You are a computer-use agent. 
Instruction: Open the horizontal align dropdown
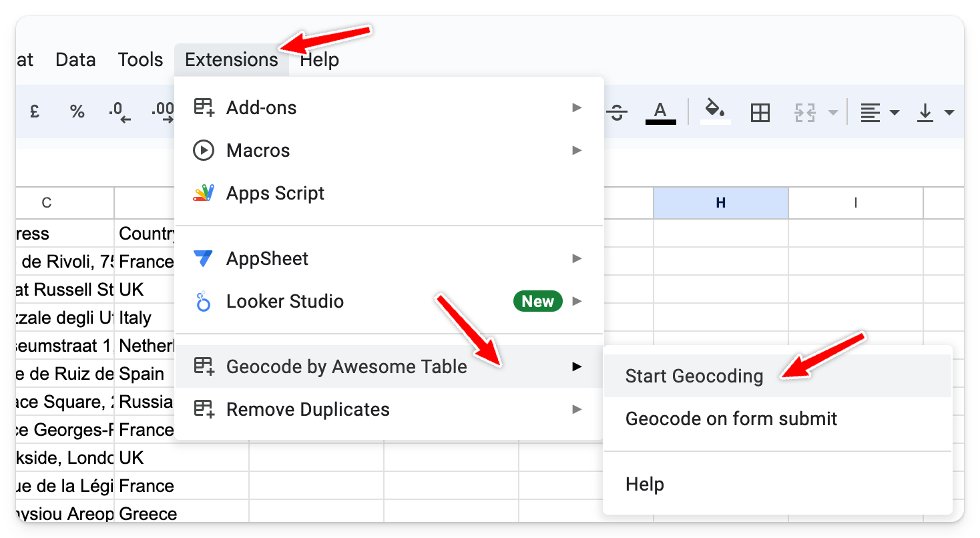pos(879,113)
